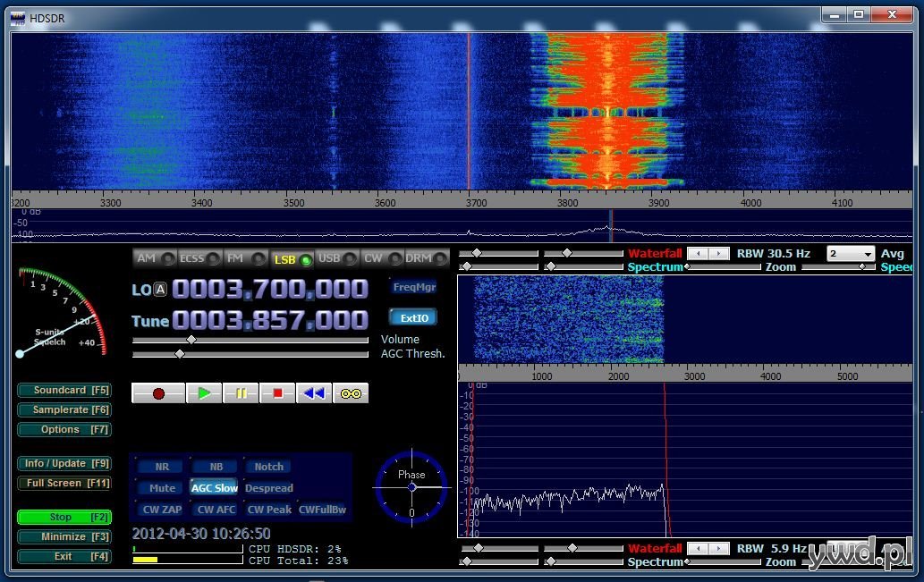The height and width of the screenshot is (582, 924).
Task: Toggle the LO A selector button
Action: click(x=161, y=290)
